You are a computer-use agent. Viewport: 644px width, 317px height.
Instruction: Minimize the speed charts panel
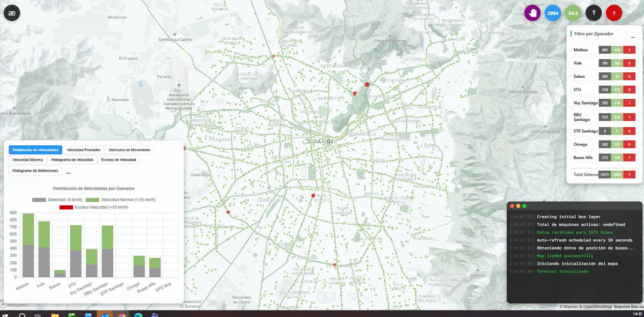(x=68, y=173)
